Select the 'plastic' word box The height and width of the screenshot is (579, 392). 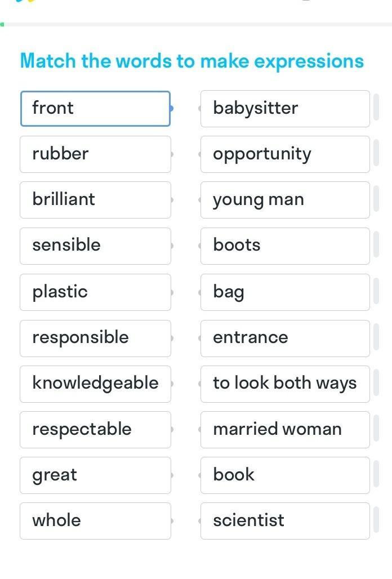click(95, 292)
